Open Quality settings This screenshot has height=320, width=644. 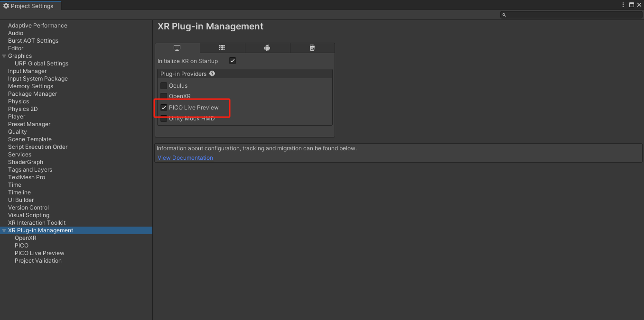tap(18, 132)
